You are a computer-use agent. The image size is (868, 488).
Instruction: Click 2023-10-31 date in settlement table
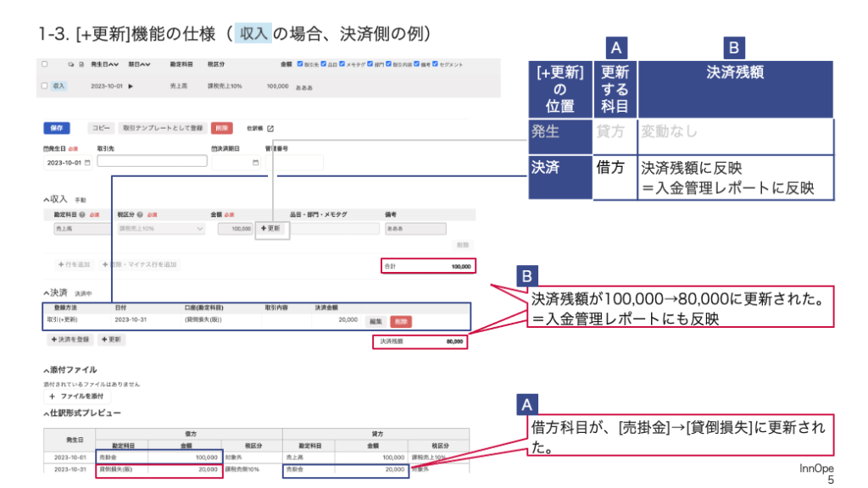pos(131,319)
